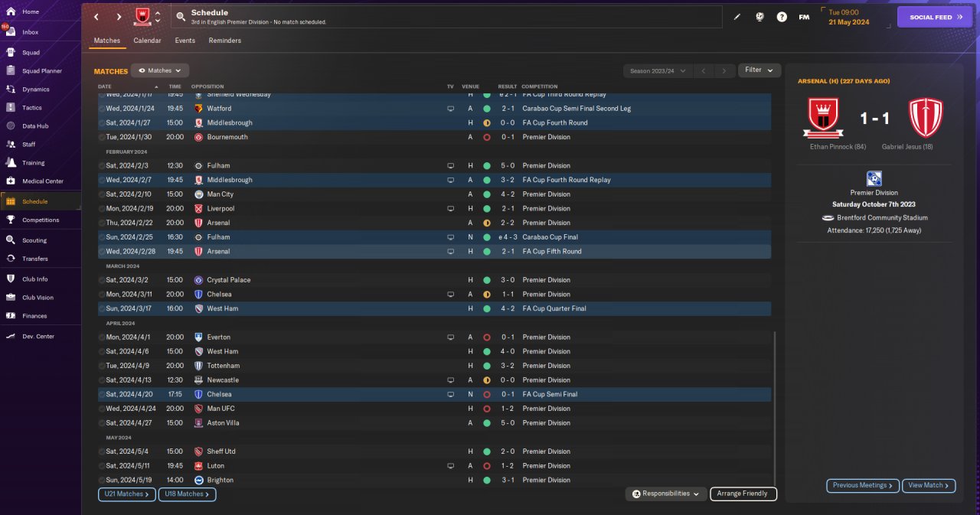Open Competitions in sidebar
This screenshot has height=515, width=980.
click(x=41, y=220)
